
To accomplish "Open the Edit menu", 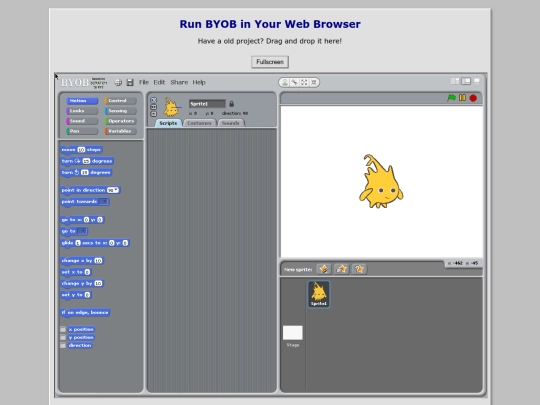I will pos(159,82).
